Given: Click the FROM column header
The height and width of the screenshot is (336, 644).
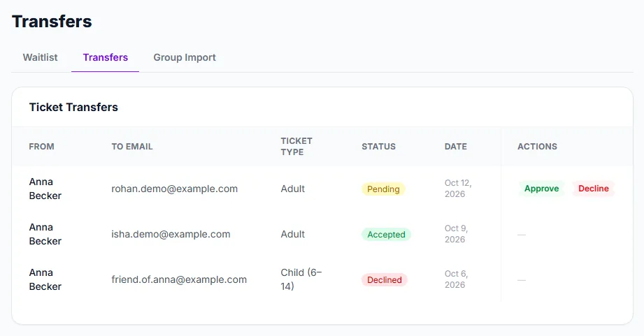Looking at the screenshot, I should pos(41,147).
